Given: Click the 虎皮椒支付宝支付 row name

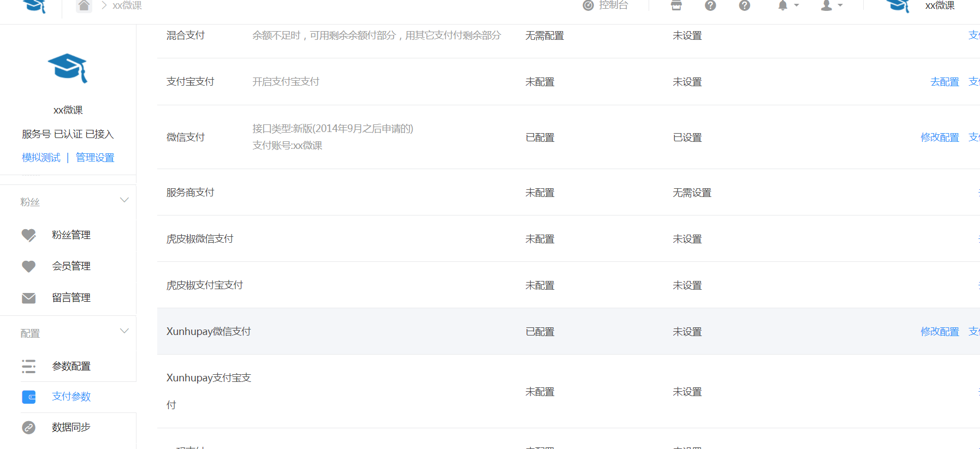Looking at the screenshot, I should 205,285.
